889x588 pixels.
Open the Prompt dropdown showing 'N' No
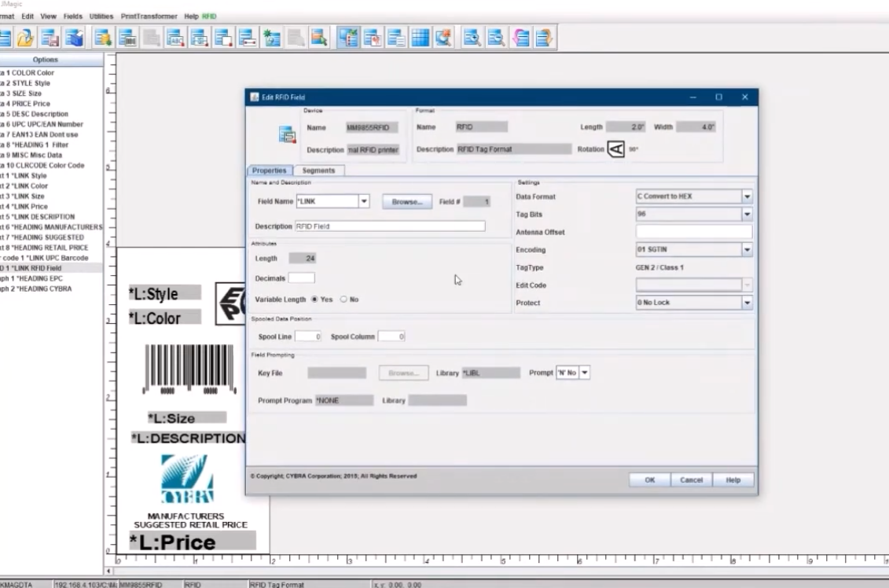point(585,373)
